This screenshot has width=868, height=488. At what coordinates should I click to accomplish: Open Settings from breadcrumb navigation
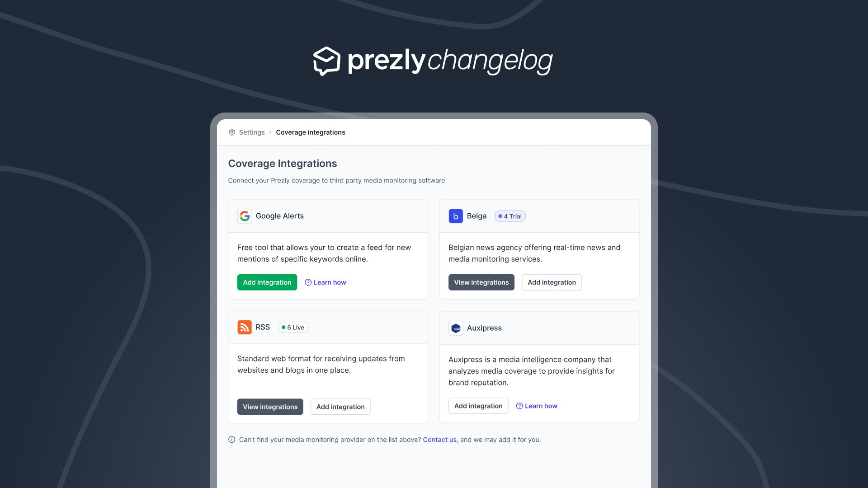pyautogui.click(x=251, y=131)
